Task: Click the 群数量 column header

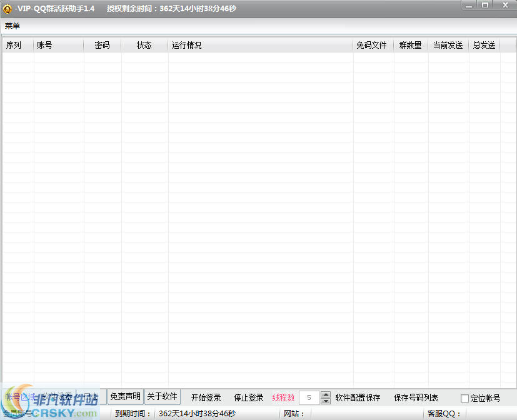Action: point(411,45)
